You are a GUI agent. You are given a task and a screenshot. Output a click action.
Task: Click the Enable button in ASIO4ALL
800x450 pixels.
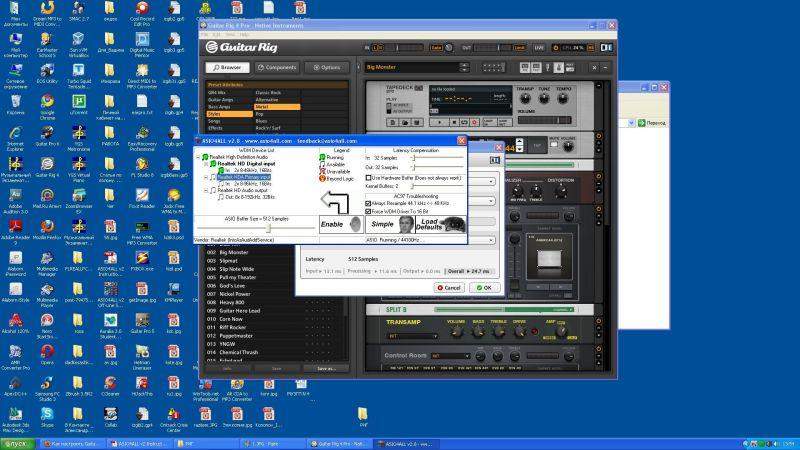pyautogui.click(x=341, y=224)
